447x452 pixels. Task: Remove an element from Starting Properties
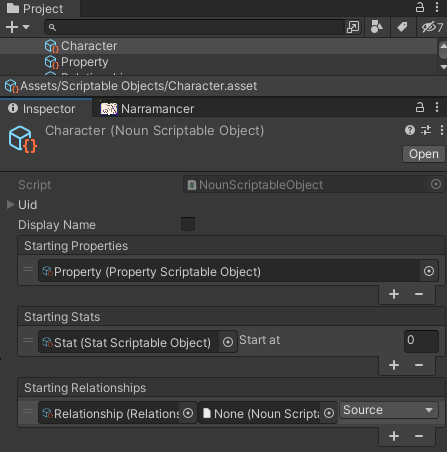coord(419,294)
